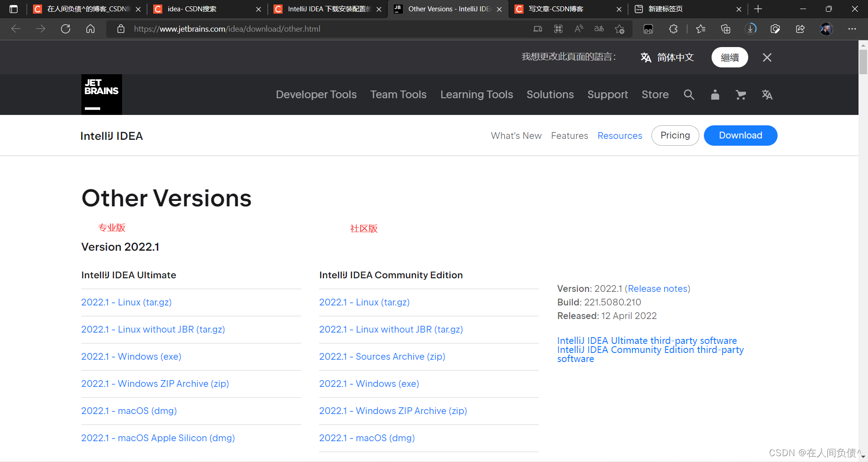Close the Other Versions tab

pyautogui.click(x=499, y=9)
